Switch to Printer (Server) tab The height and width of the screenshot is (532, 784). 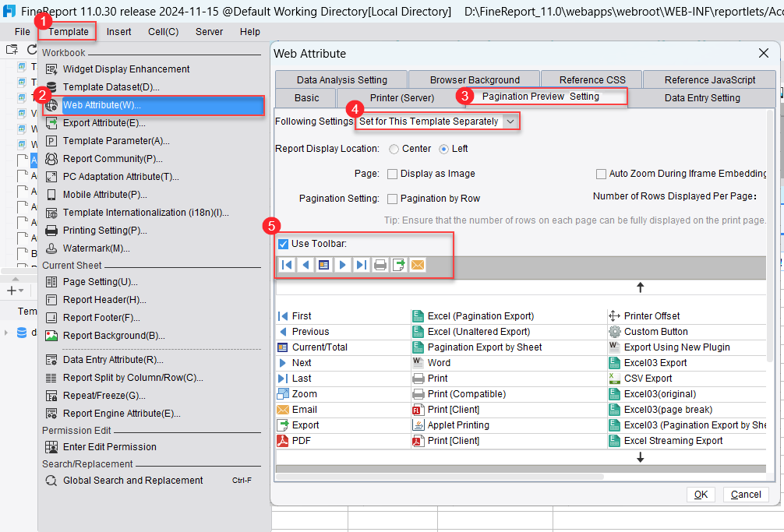[401, 98]
